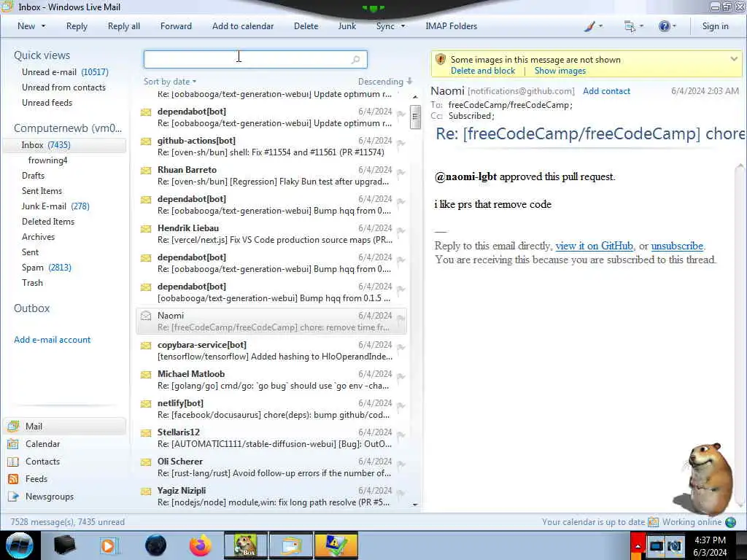Click the Working online globe icon
The height and width of the screenshot is (560, 747).
tap(730, 522)
